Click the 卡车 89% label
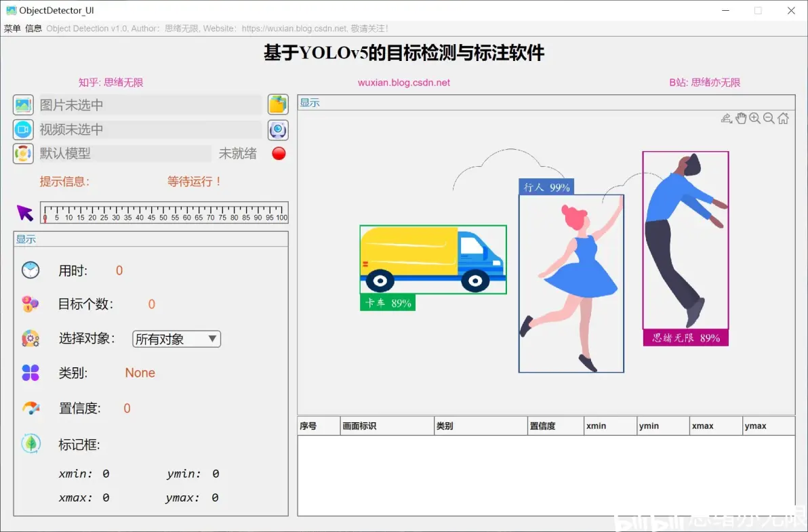Viewport: 808px width, 532px height. (x=388, y=303)
